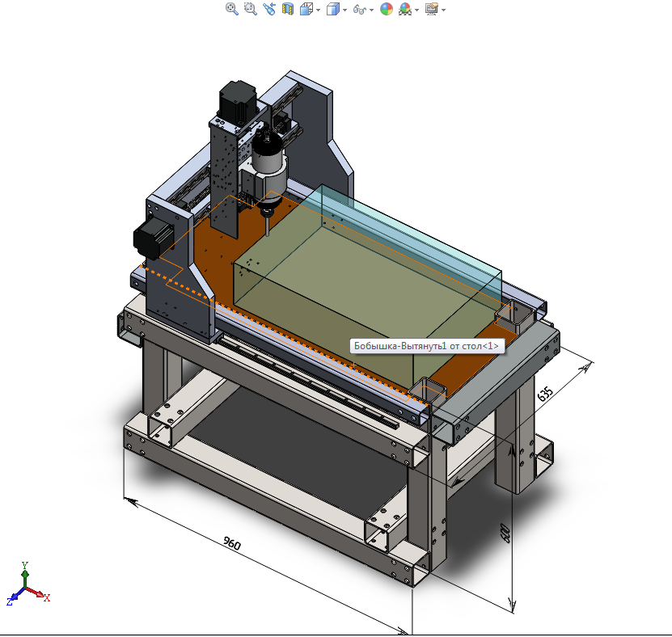Click the 600 height dimension
Viewport: 672px width, 637px height.
click(505, 534)
